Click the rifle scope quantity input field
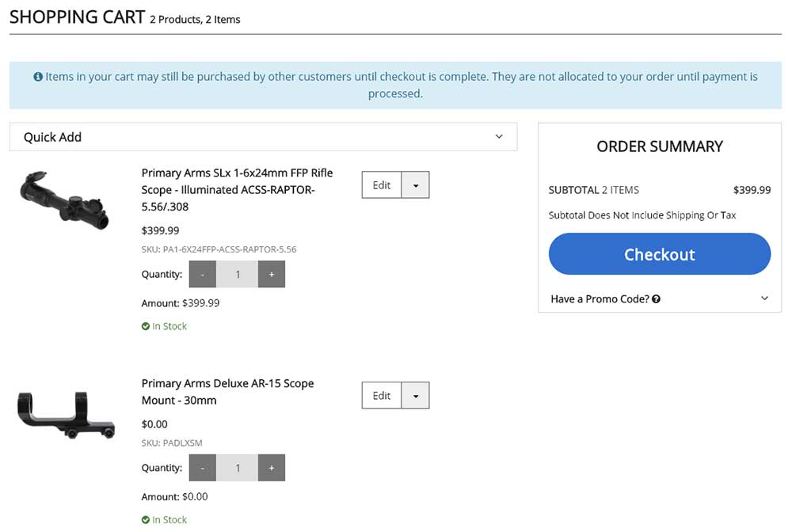The height and width of the screenshot is (532, 792). click(238, 274)
